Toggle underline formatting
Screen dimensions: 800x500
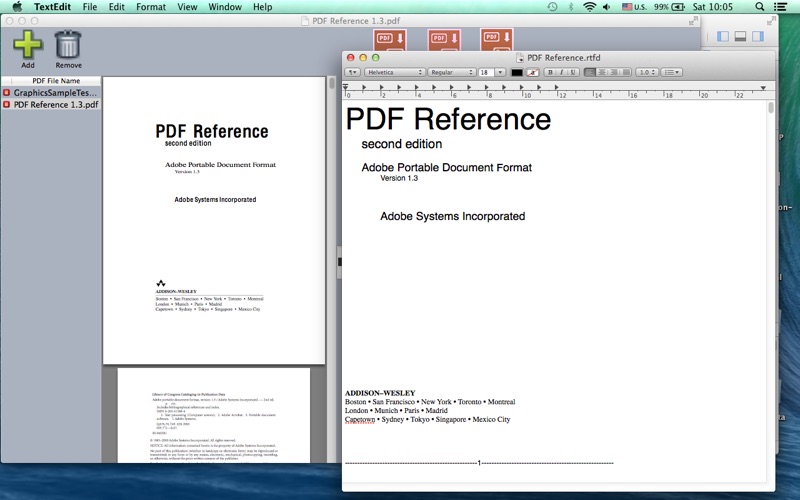point(573,72)
